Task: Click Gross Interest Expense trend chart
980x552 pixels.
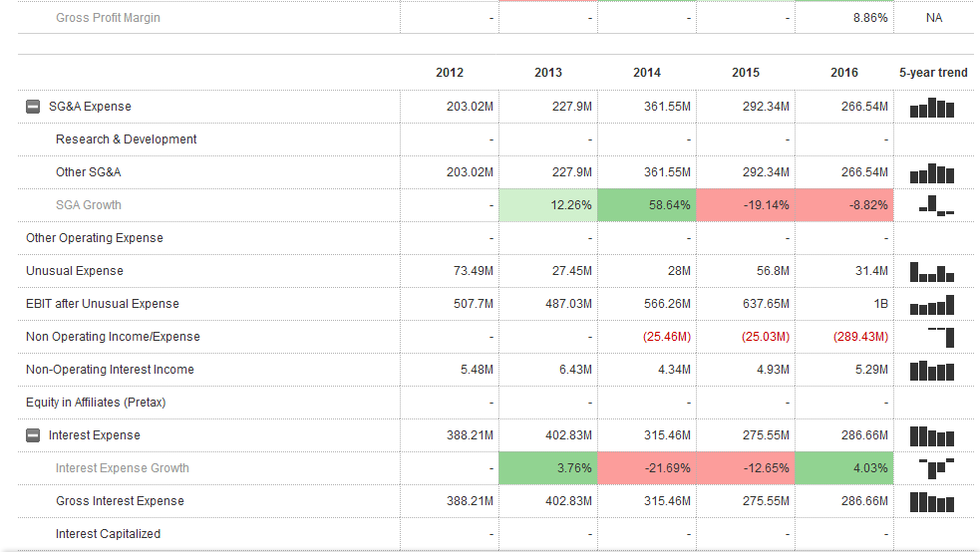Action: pyautogui.click(x=932, y=501)
